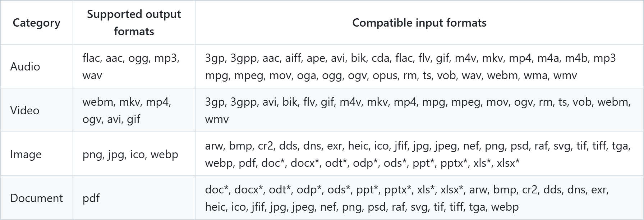Viewport: 644px width, 220px height.
Task: Click 'webm' in Video output formats
Action: coord(97,102)
